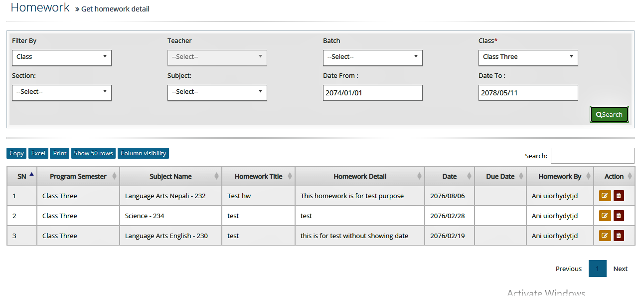
Task: Export the table with Excel button
Action: 38,153
